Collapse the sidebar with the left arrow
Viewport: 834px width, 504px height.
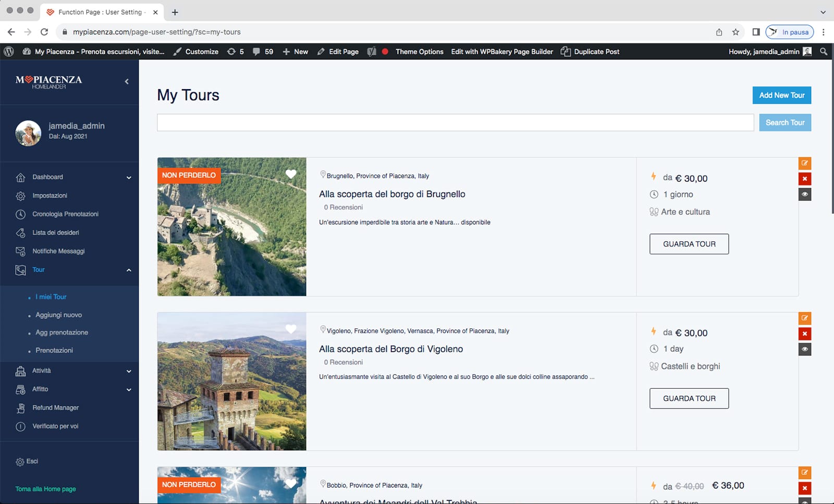click(127, 81)
